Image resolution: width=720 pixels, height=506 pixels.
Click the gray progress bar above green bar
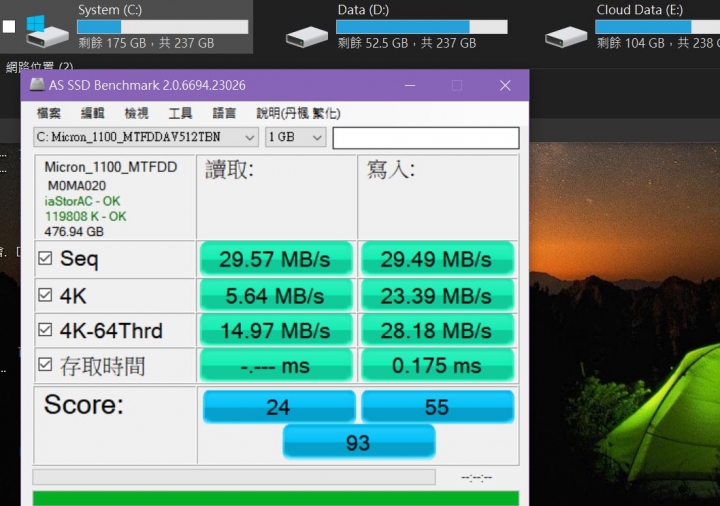coord(234,477)
